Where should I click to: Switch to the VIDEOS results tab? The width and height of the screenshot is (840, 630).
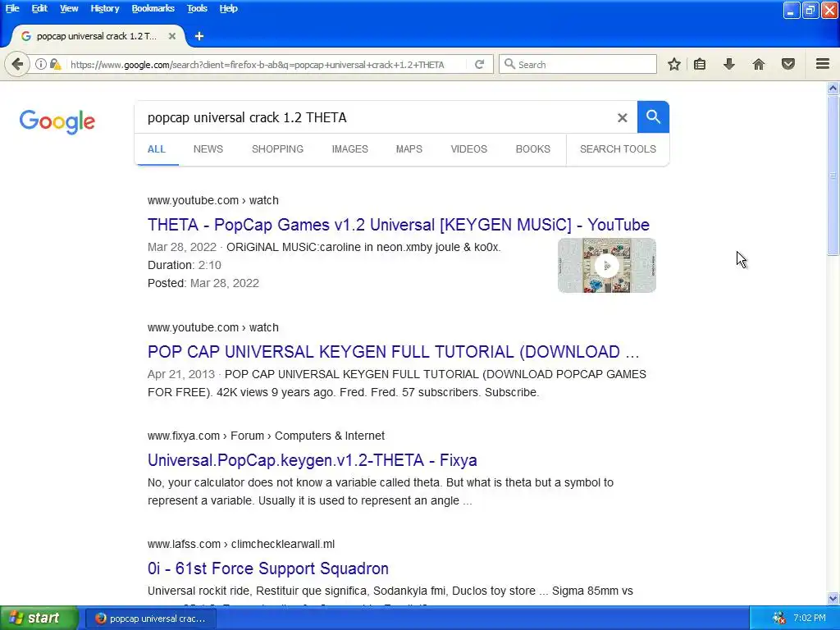[468, 149]
